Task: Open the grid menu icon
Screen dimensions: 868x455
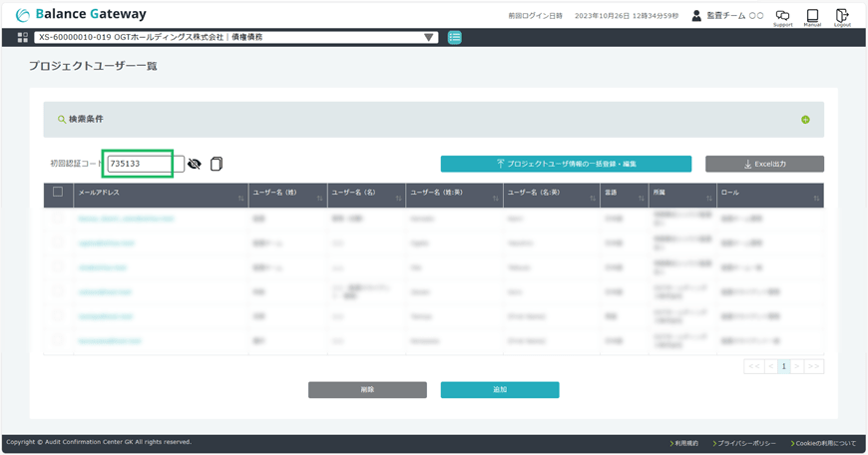Action: point(23,37)
